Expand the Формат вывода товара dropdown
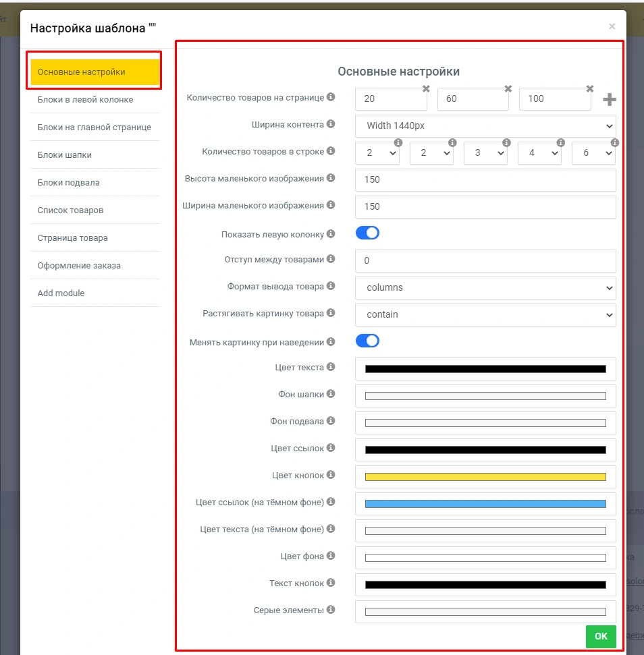644x655 pixels. (x=485, y=287)
